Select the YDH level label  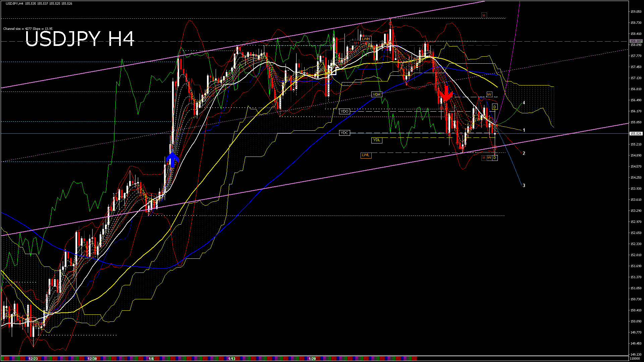[x=377, y=95]
